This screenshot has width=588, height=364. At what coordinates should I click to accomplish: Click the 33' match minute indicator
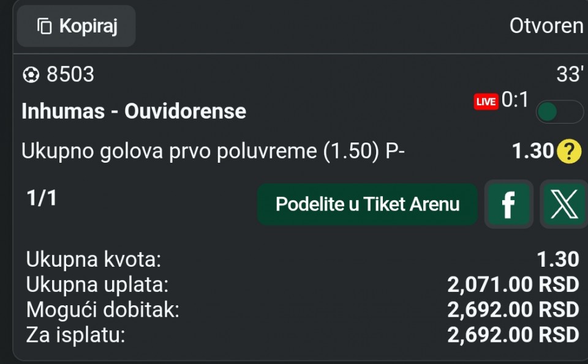(568, 75)
